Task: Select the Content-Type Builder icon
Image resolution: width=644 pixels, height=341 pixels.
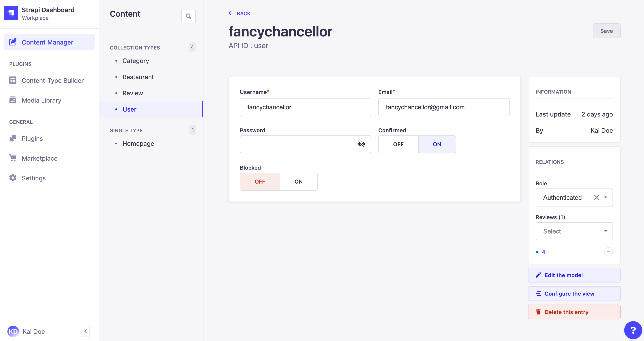Action: tap(13, 80)
